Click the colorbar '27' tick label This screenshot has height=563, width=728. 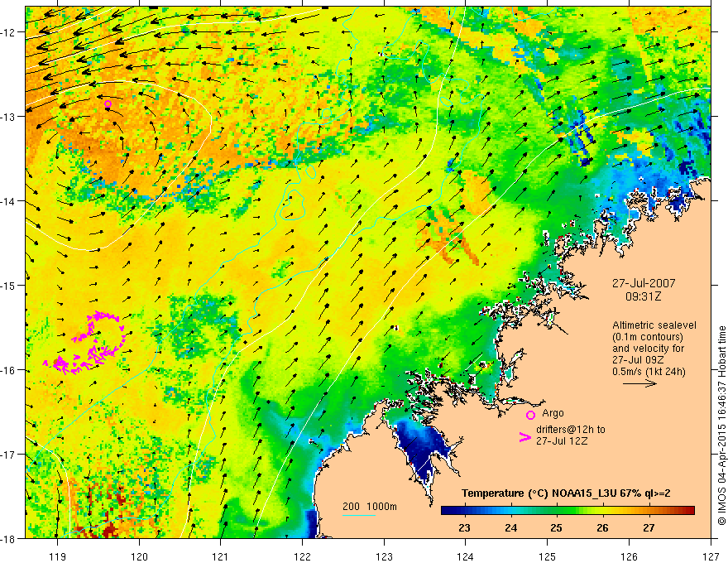tap(649, 527)
